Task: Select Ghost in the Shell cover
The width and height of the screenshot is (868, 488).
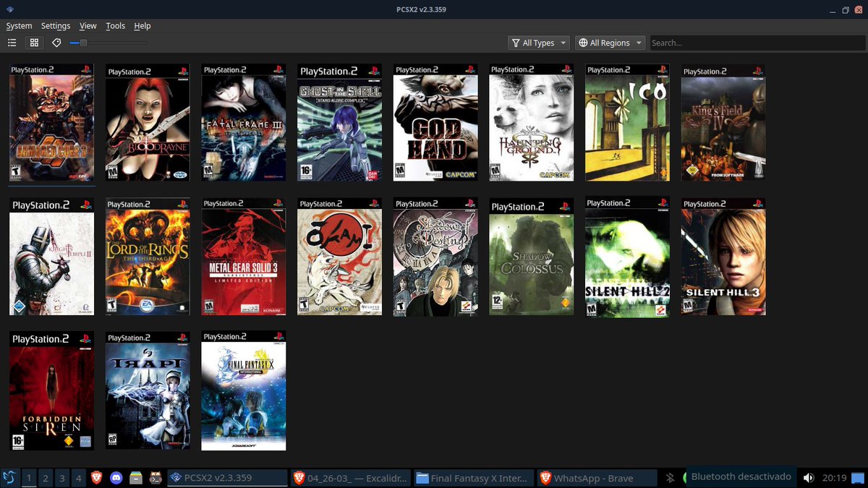Action: (339, 122)
